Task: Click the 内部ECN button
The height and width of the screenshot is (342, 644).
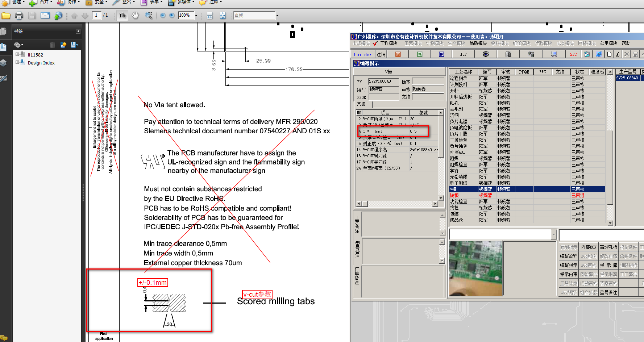Action: tap(589, 247)
